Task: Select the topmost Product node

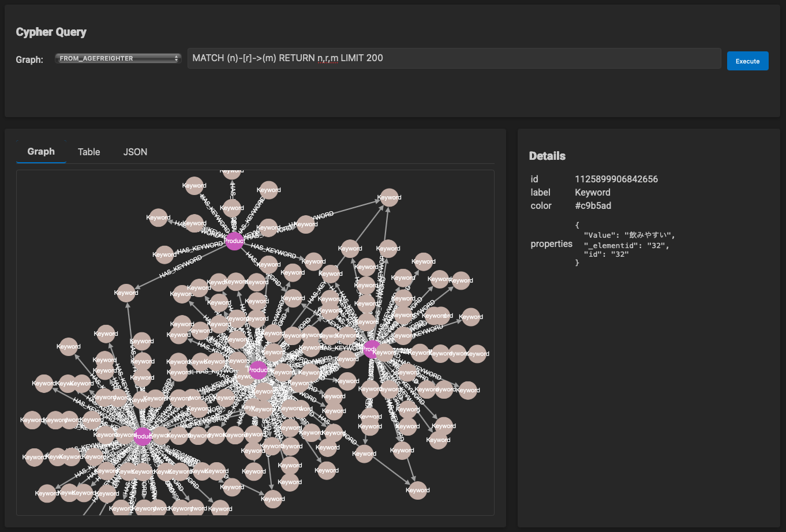Action: pos(234,241)
